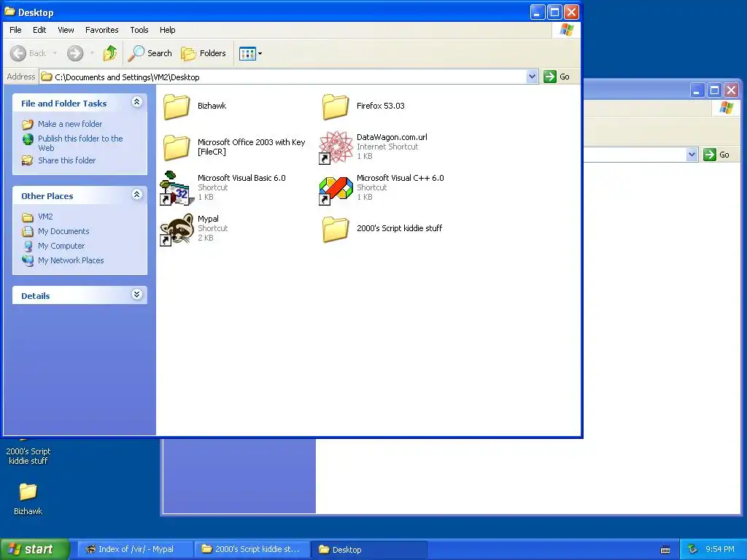Select the Mypal raccoon shortcut icon
Screen dimensions: 747x560
[x=177, y=229]
